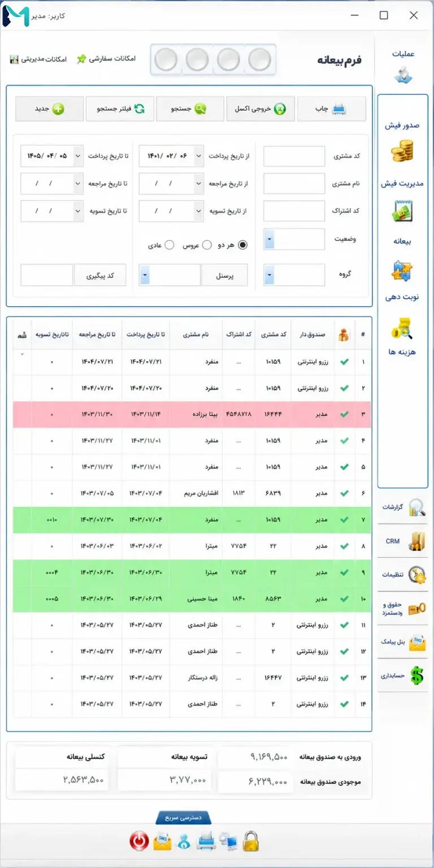The image size is (434, 868).
Task: Open پنل پیامک SMS panel icon
Action: (x=418, y=642)
